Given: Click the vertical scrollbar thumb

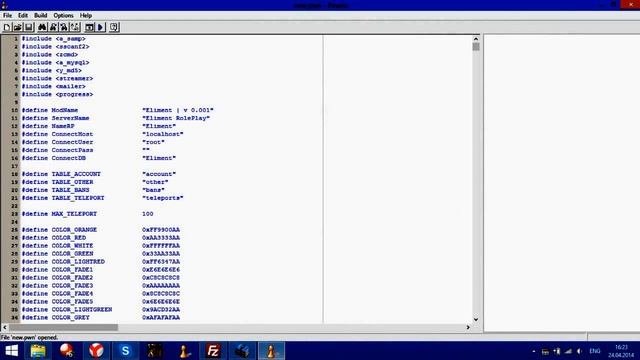Looking at the screenshot, I should point(476,47).
